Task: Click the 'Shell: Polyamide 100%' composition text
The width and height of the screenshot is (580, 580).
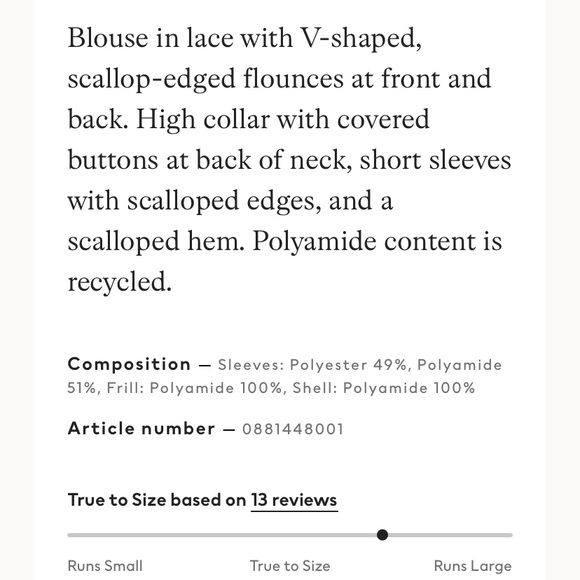Action: pyautogui.click(x=384, y=388)
